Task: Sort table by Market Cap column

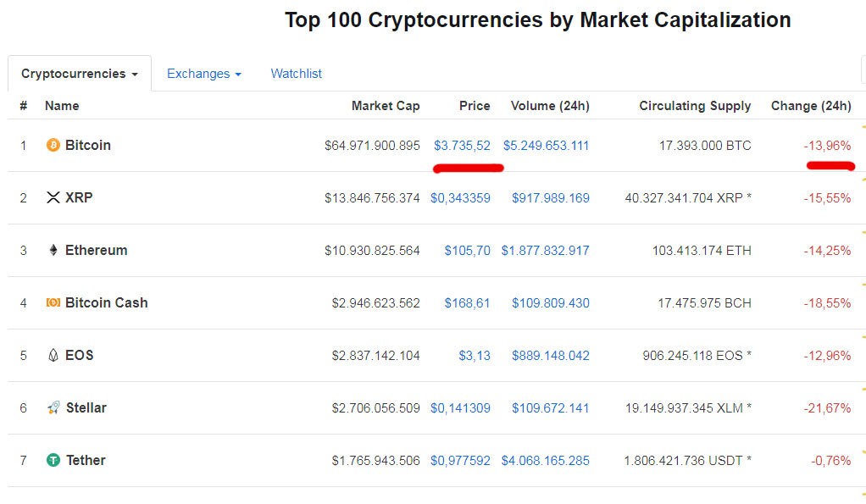Action: (385, 106)
